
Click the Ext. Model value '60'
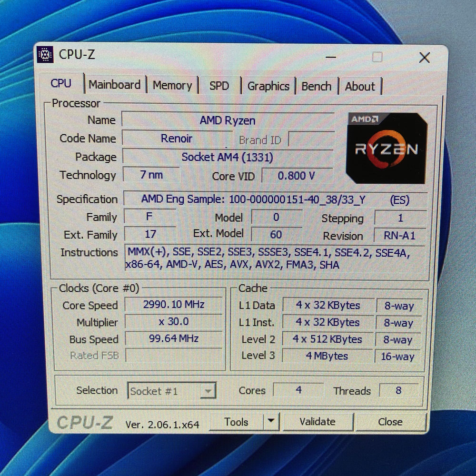276,235
